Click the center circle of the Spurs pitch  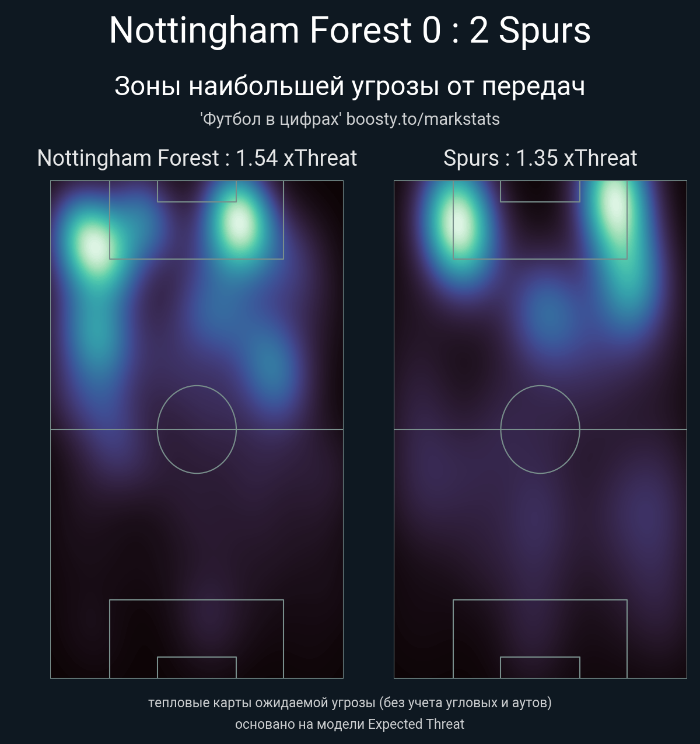tap(540, 429)
